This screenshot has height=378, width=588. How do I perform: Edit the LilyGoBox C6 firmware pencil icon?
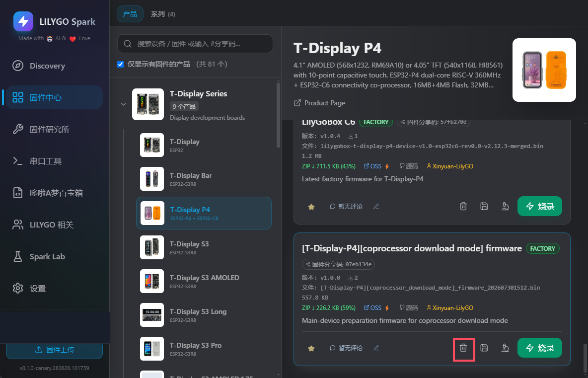coord(376,206)
